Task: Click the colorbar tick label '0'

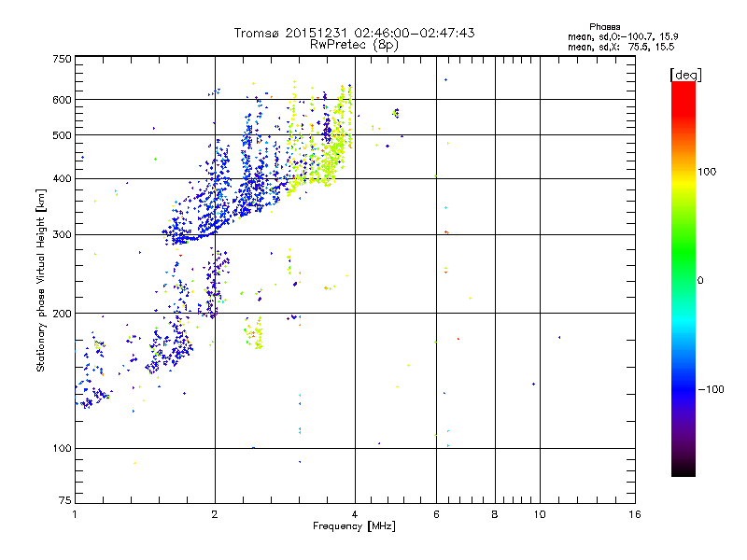Action: click(700, 281)
